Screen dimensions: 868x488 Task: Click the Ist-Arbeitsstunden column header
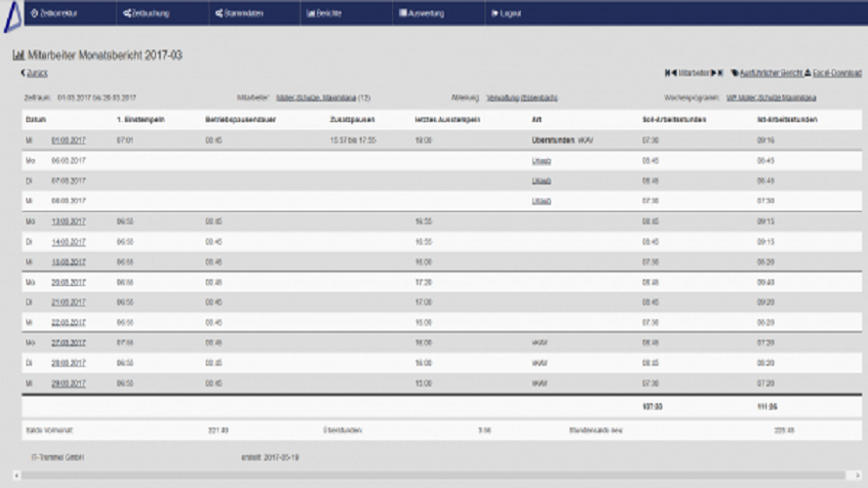(x=787, y=120)
